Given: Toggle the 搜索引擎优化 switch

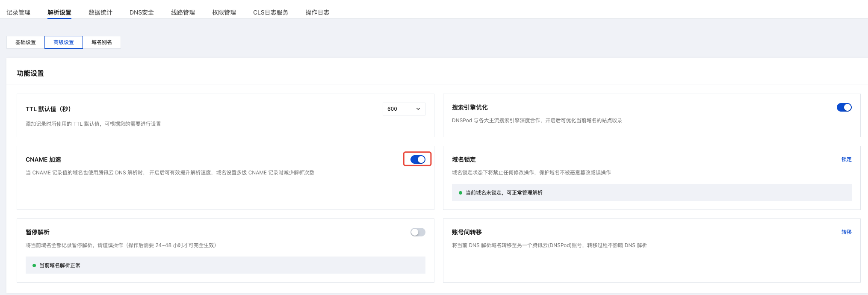Looking at the screenshot, I should point(844,107).
